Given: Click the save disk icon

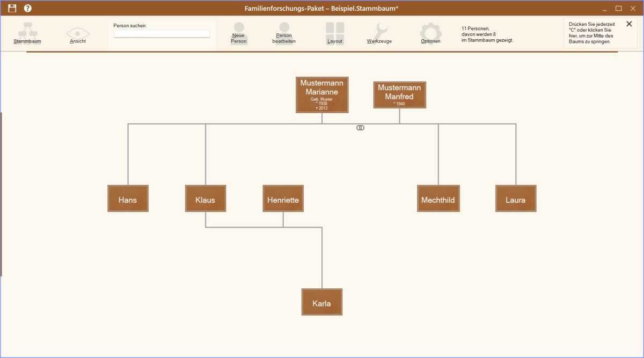Looking at the screenshot, I should click(12, 8).
